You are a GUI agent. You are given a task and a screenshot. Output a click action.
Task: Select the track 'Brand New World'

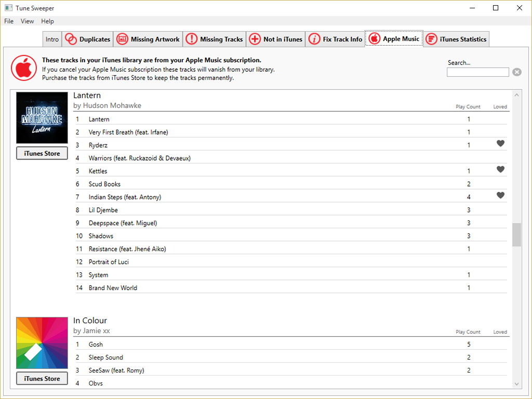point(291,288)
